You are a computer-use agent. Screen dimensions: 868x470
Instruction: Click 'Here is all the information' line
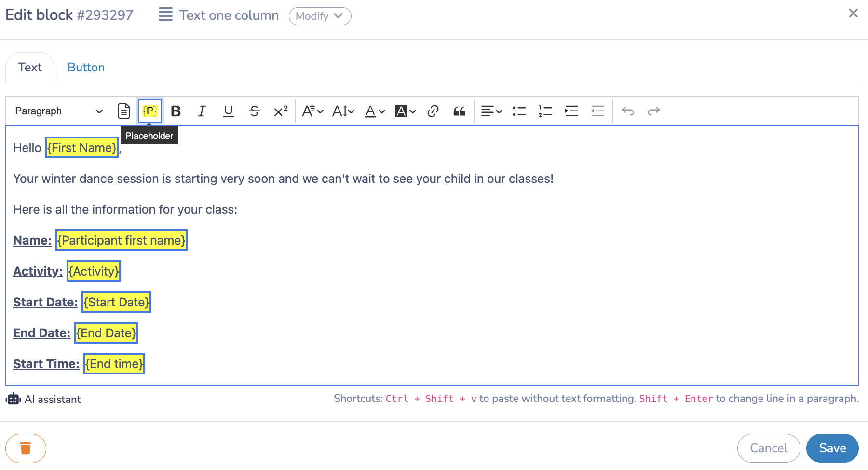(125, 210)
